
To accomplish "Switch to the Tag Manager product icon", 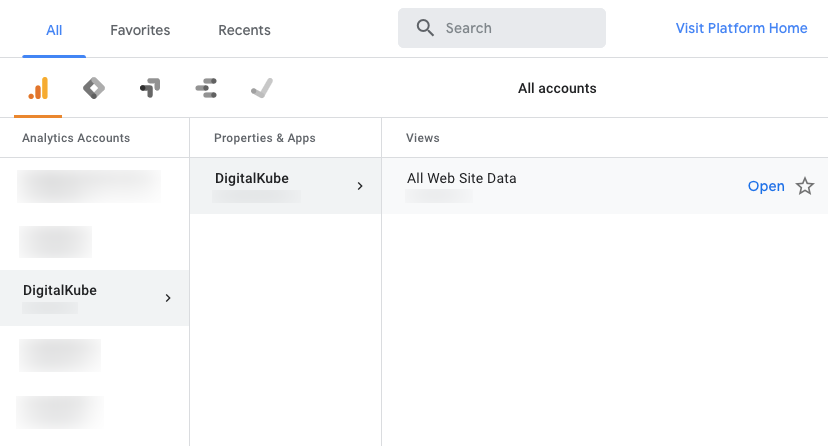I will pos(93,89).
